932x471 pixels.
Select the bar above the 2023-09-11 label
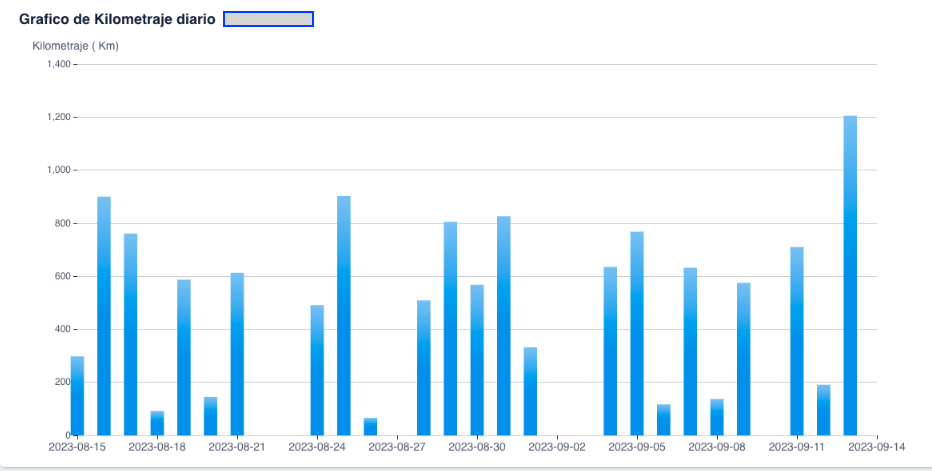point(797,340)
